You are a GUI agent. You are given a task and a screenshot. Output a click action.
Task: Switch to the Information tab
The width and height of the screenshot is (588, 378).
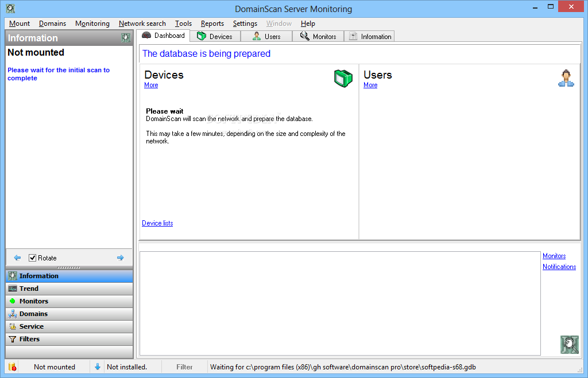coord(369,36)
